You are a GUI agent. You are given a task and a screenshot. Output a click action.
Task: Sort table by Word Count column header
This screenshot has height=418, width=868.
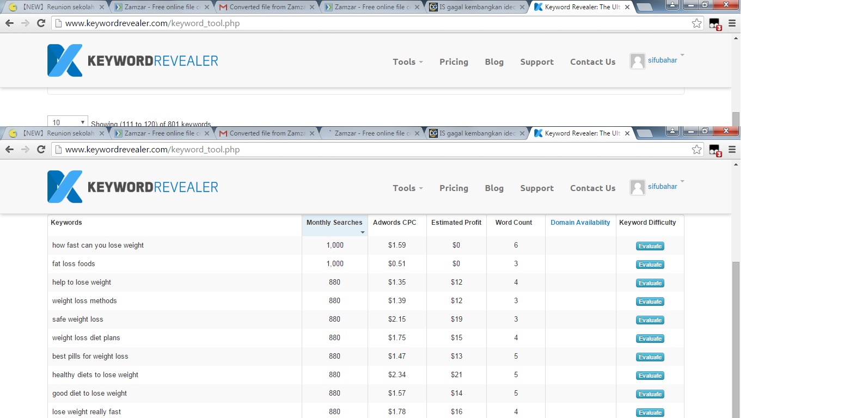click(x=514, y=223)
